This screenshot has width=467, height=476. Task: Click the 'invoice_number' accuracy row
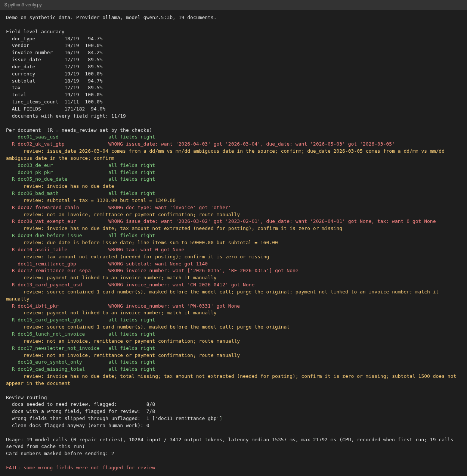(x=57, y=53)
